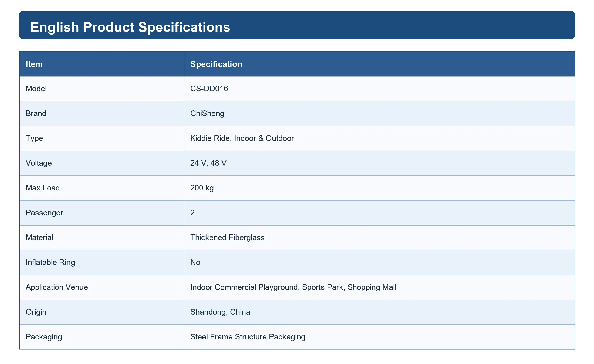Click the English Product Specifications heading
This screenshot has height=364, width=594.
pos(130,27)
